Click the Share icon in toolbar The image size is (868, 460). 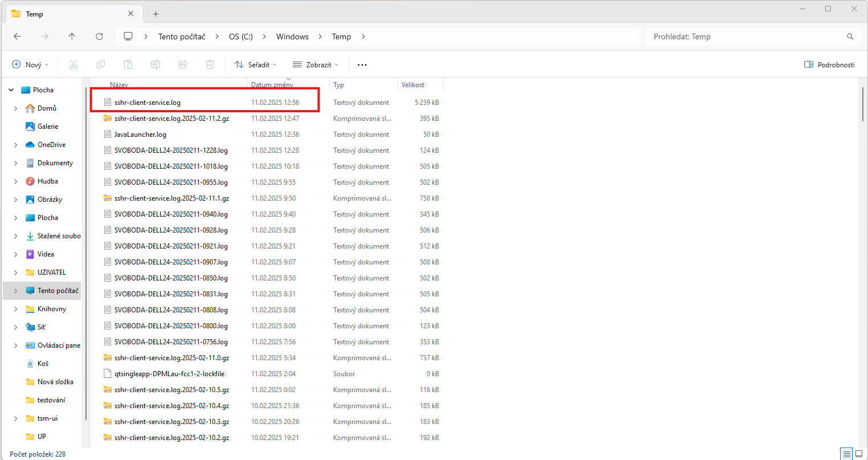point(183,65)
